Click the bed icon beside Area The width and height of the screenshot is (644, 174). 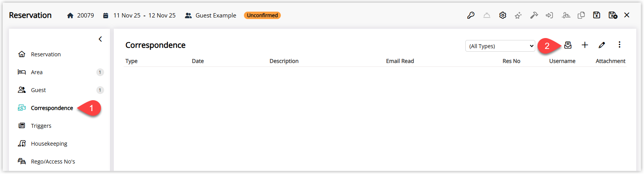pos(22,72)
